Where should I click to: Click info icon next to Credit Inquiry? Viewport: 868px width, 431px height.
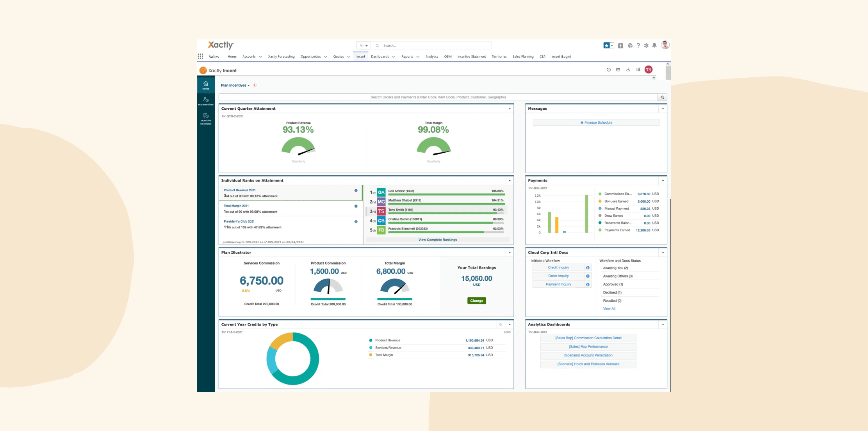click(588, 267)
